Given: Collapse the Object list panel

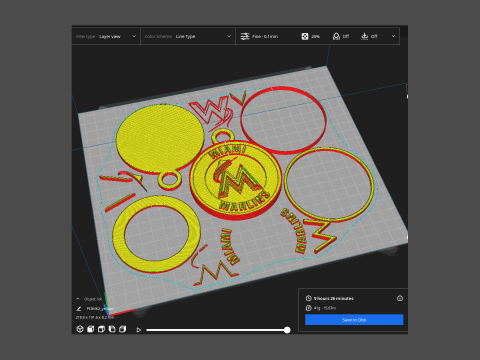Looking at the screenshot, I should [78, 299].
